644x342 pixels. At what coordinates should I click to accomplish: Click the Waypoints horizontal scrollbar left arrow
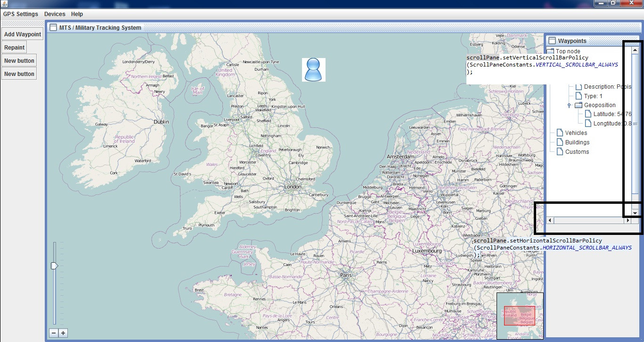tap(550, 220)
